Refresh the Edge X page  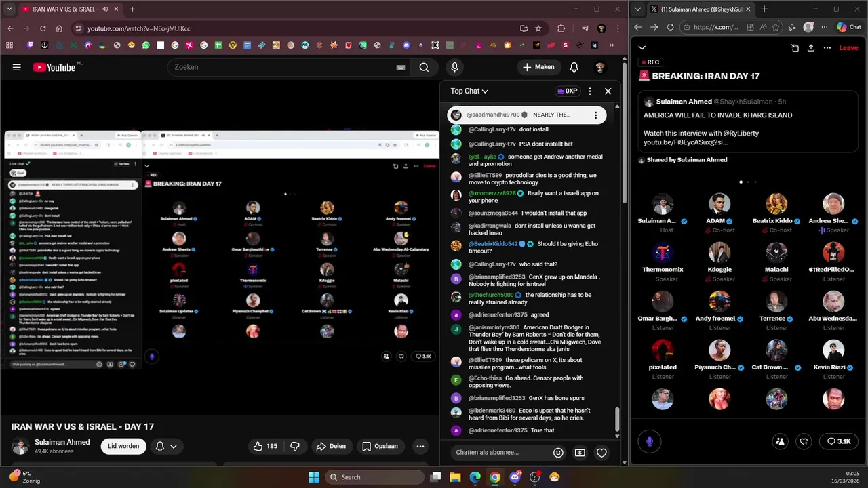(670, 27)
